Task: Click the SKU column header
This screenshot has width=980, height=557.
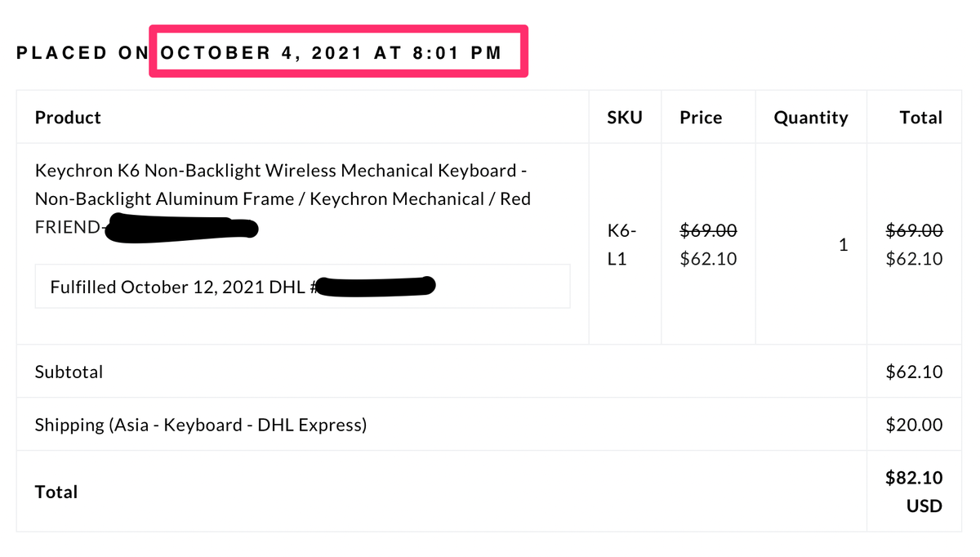Action: click(x=625, y=118)
